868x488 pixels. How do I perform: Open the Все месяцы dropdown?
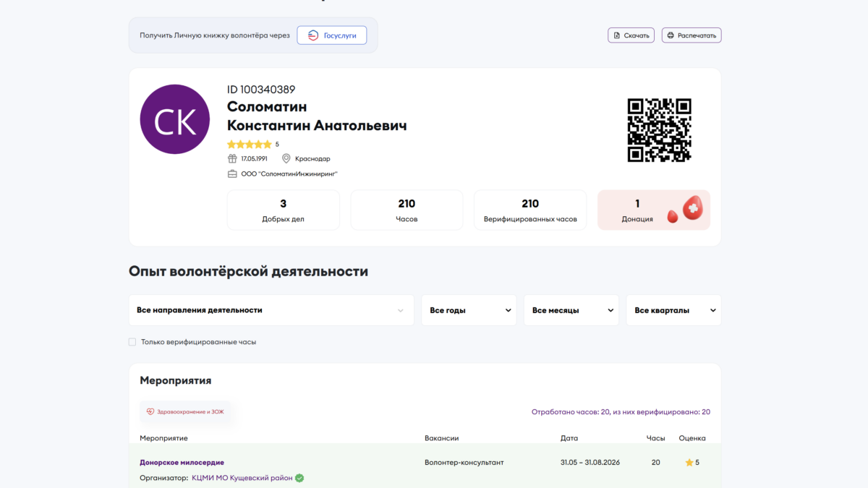tap(571, 310)
